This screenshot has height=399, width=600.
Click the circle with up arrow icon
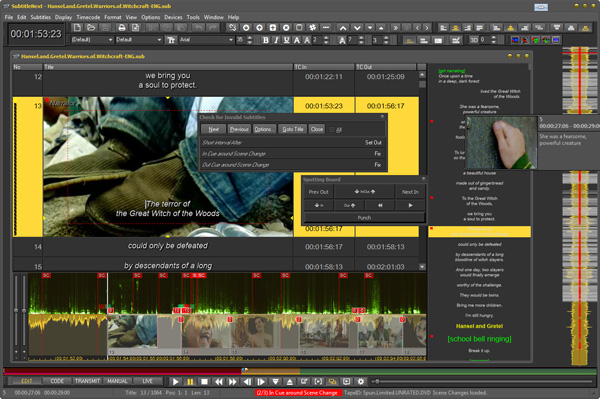point(259,28)
